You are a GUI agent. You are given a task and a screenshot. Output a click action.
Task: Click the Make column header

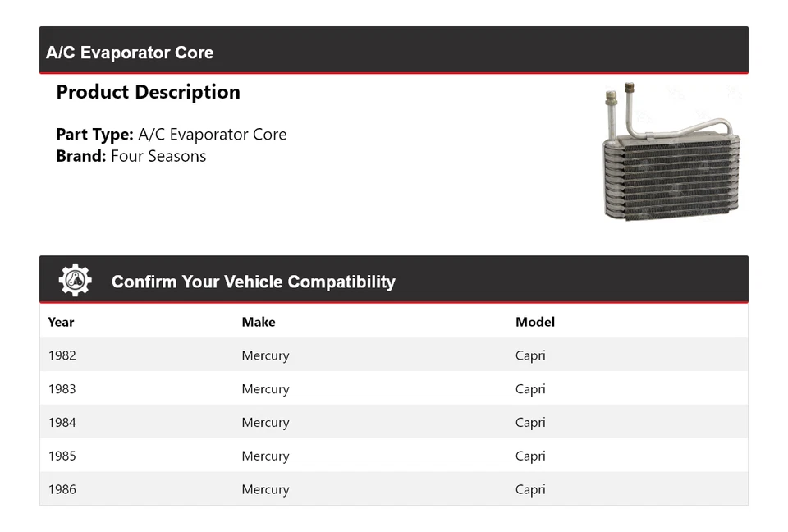(258, 322)
